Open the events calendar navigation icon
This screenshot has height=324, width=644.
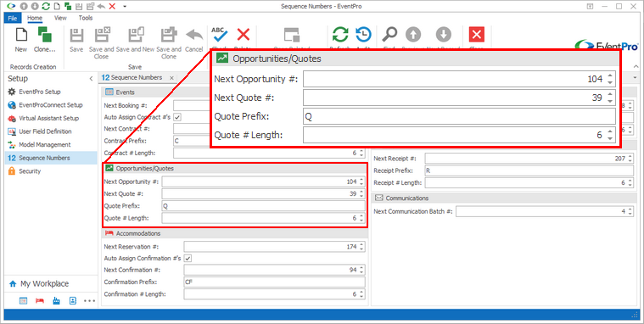pyautogui.click(x=24, y=301)
